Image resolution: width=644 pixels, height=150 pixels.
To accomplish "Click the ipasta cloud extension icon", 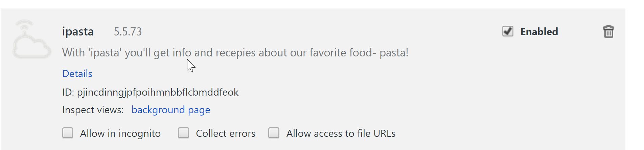I will pyautogui.click(x=31, y=40).
